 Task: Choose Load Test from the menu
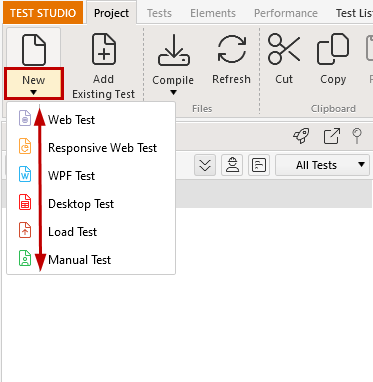point(91,231)
